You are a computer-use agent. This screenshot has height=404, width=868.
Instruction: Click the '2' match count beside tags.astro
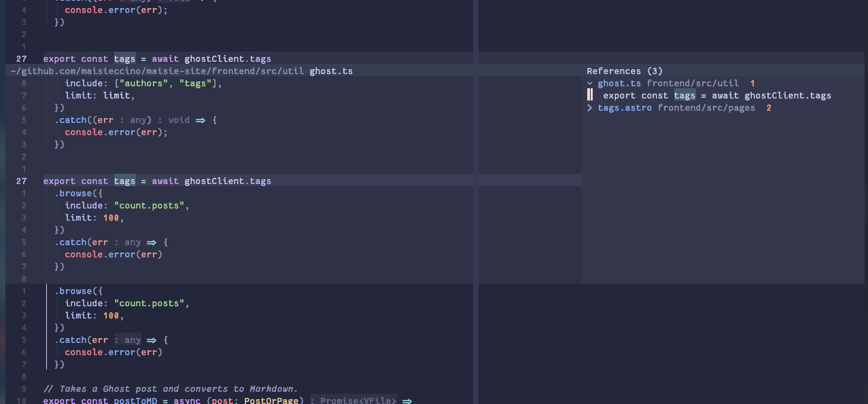coord(769,107)
